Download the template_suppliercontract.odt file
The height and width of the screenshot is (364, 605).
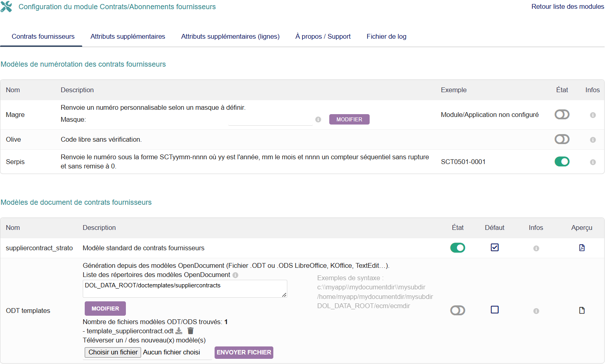pyautogui.click(x=179, y=331)
